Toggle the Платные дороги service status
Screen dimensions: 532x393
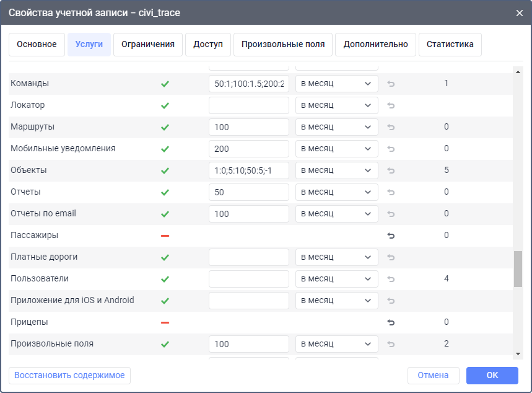click(165, 257)
